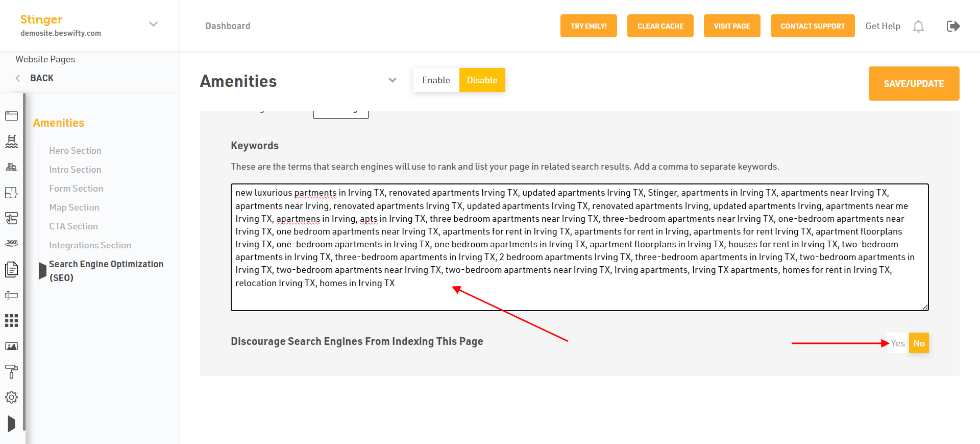Open the settings gear icon in sidebar
This screenshot has height=444, width=980.
[11, 397]
